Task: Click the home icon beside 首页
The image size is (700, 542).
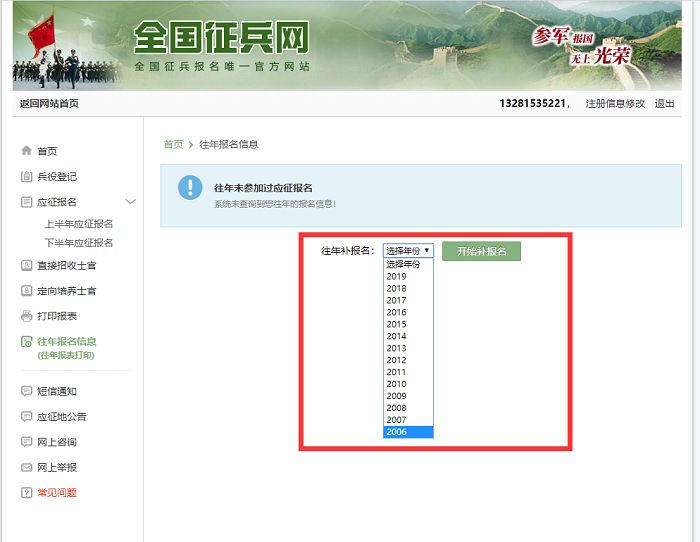Action: pyautogui.click(x=26, y=151)
